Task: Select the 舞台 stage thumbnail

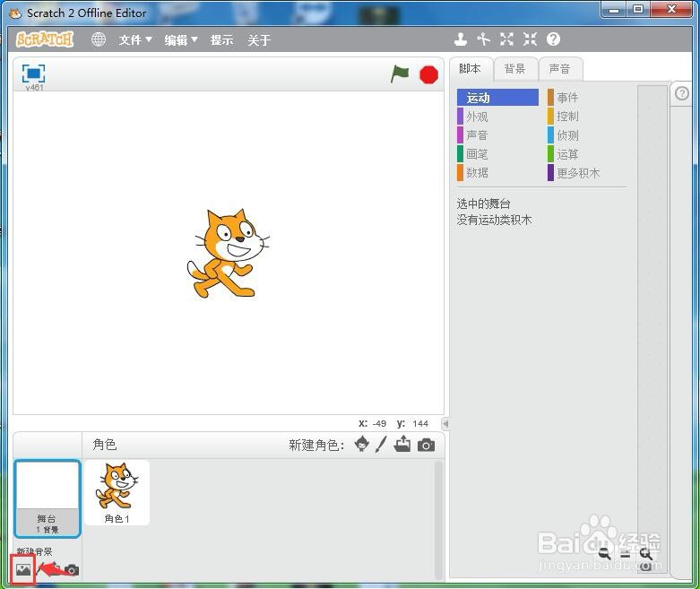Action: [x=48, y=498]
